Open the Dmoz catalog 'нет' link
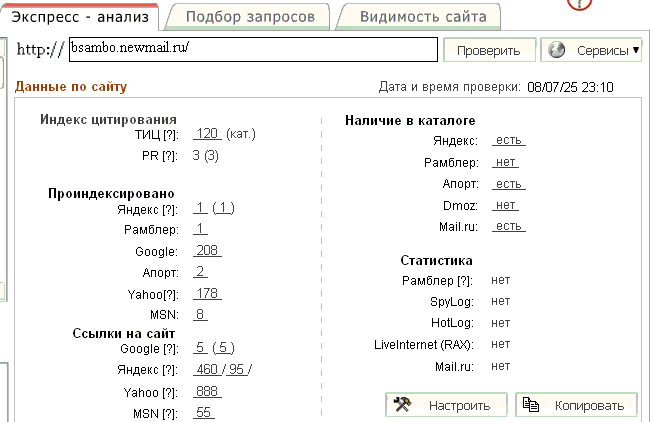 pos(505,205)
